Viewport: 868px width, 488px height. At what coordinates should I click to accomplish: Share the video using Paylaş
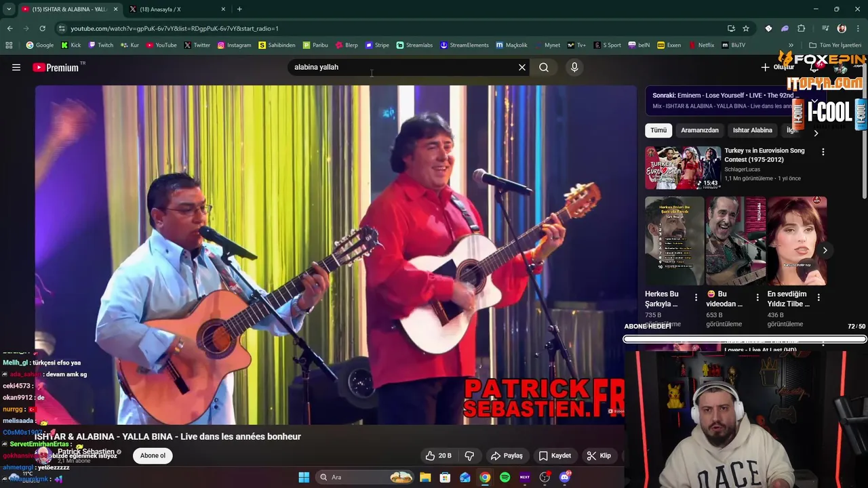point(507,455)
